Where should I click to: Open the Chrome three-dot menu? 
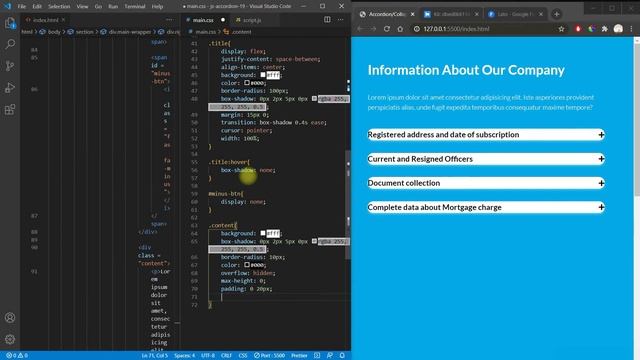click(x=631, y=29)
